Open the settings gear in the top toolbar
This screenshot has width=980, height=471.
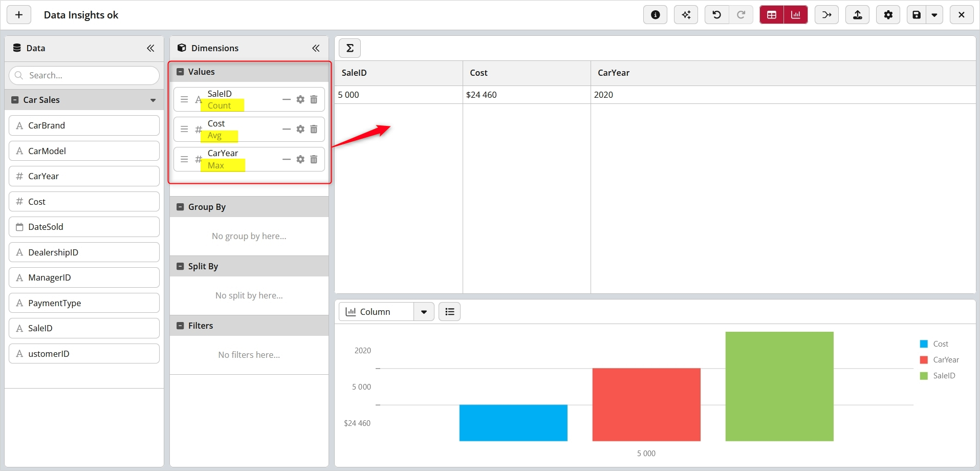pyautogui.click(x=888, y=15)
